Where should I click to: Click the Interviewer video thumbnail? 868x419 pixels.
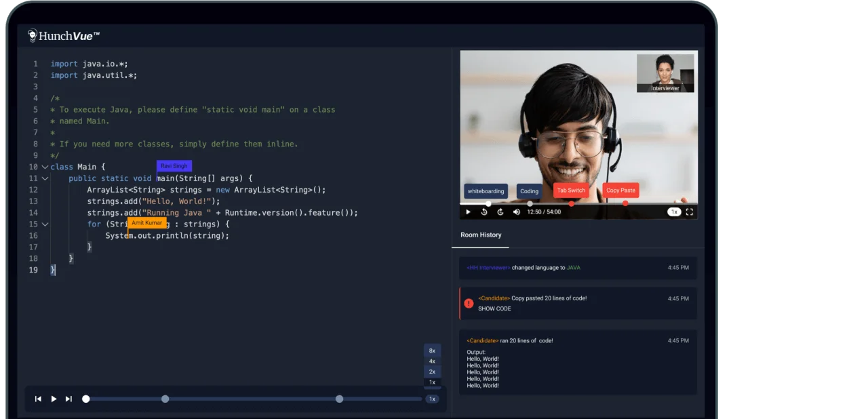665,73
